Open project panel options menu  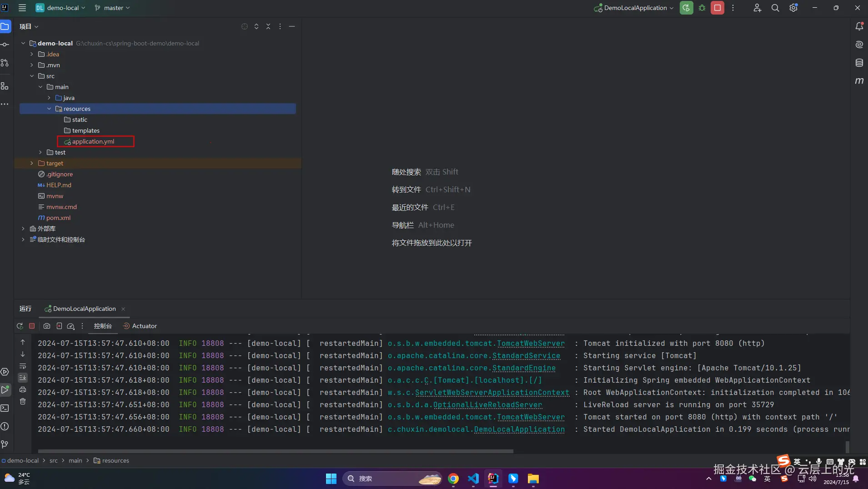[x=280, y=26]
